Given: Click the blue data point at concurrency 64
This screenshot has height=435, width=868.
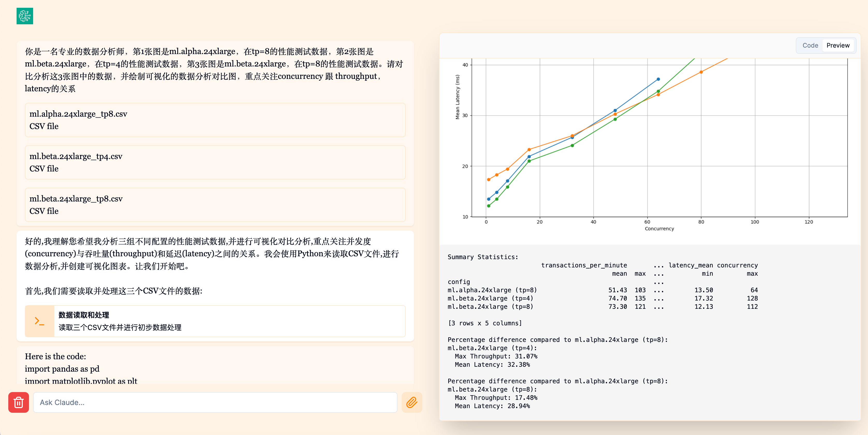Looking at the screenshot, I should pos(658,79).
